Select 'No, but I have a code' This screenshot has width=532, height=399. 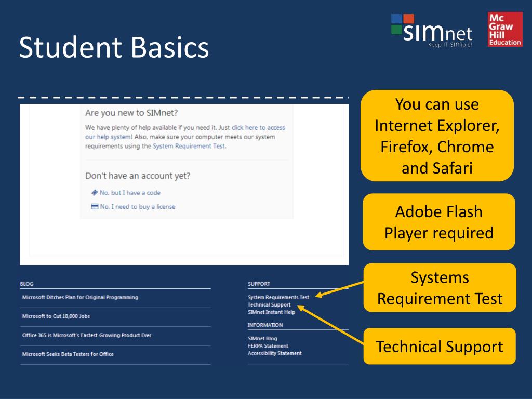[130, 193]
